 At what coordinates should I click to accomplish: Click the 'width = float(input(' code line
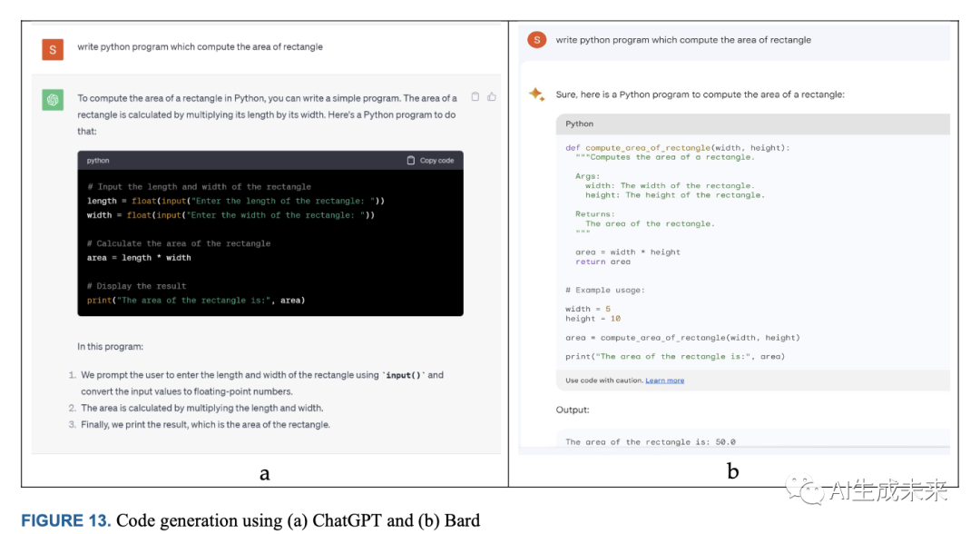click(x=230, y=215)
